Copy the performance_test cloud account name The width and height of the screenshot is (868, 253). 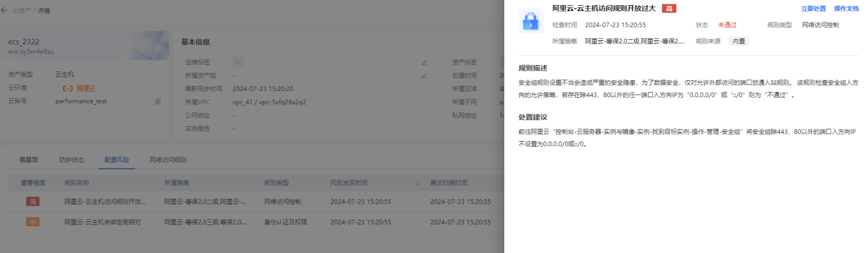[x=158, y=101]
